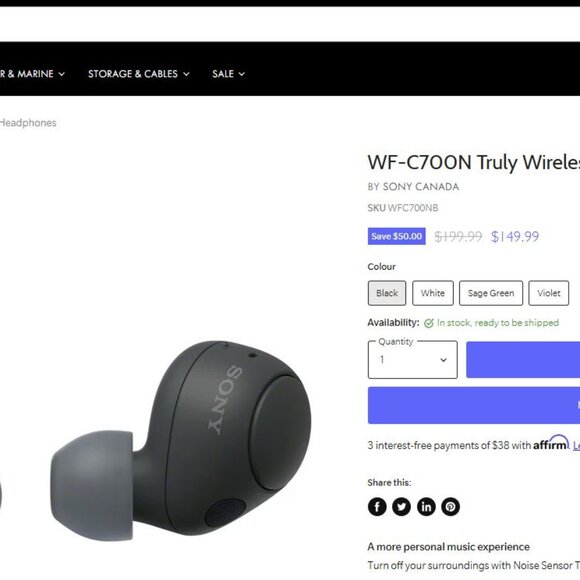
Task: Expand the Storage & Cables menu
Action: [x=139, y=74]
